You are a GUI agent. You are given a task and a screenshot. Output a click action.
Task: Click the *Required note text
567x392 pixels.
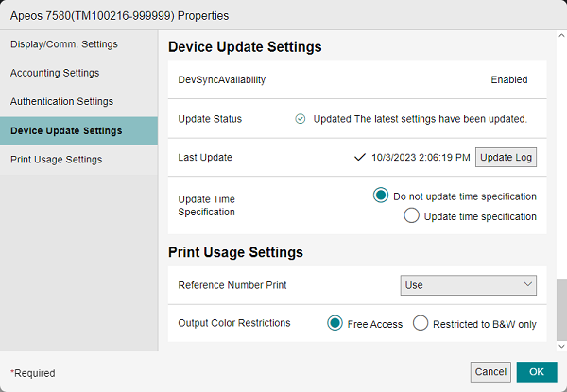(33, 373)
